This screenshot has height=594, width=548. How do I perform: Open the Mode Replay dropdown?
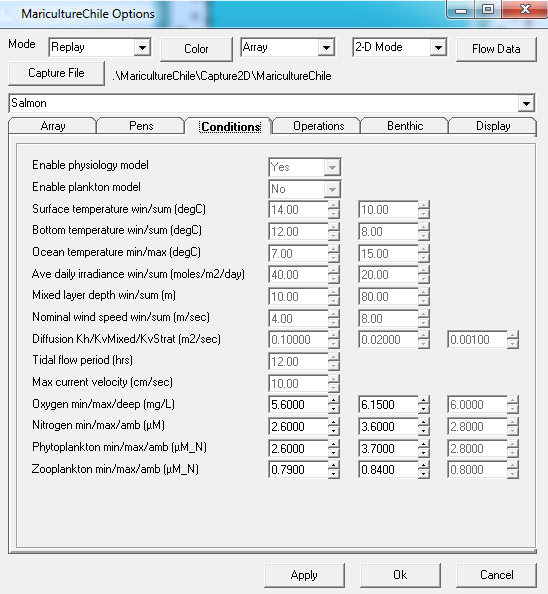pyautogui.click(x=142, y=48)
